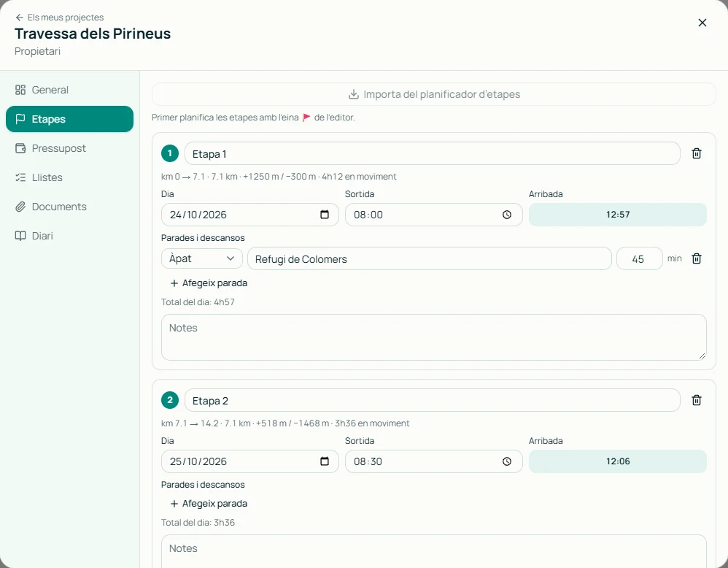Click the Etapa 2 Notes text area
728x568 pixels.
(433, 551)
